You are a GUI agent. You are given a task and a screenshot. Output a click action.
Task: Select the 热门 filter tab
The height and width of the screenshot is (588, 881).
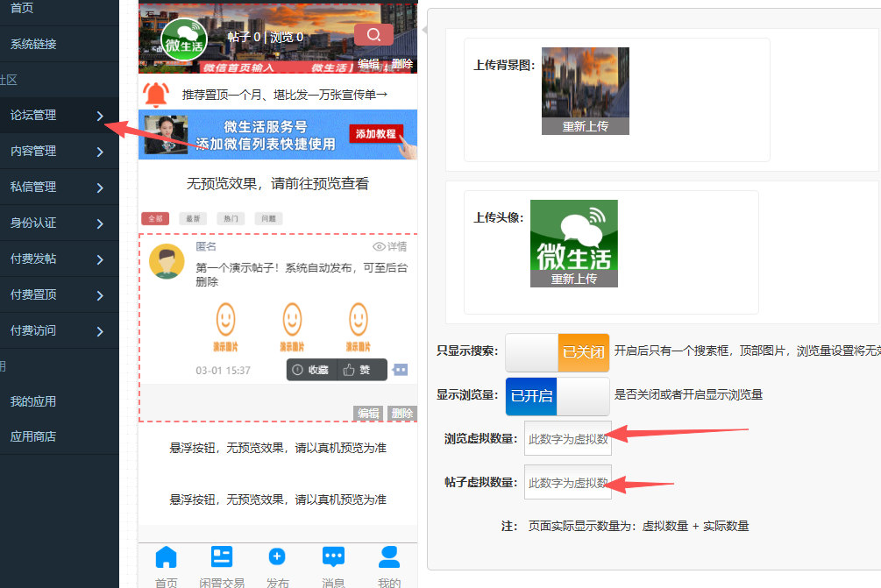pos(231,219)
